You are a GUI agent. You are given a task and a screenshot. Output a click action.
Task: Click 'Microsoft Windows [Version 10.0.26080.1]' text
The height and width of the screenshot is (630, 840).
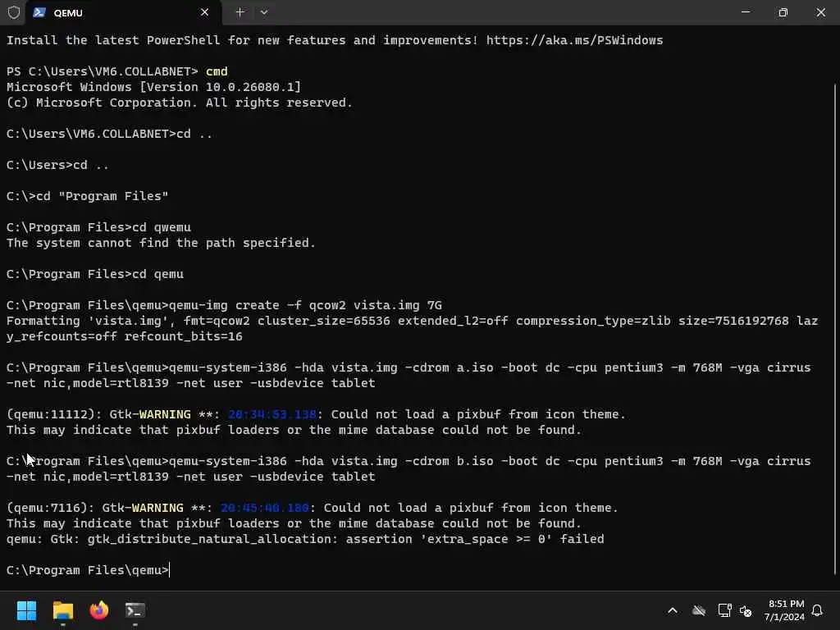[x=153, y=87]
